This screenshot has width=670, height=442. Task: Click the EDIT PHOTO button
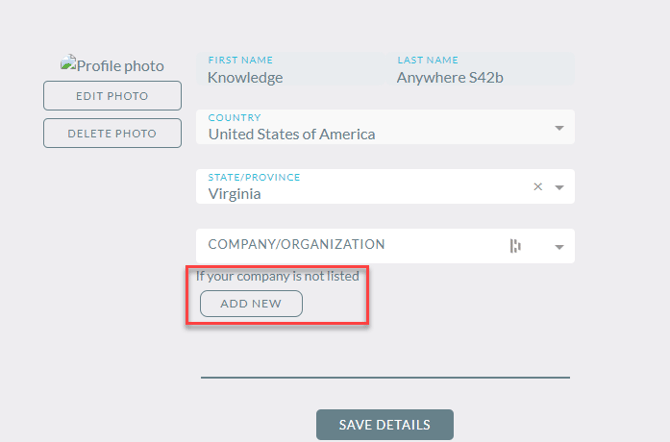point(112,96)
